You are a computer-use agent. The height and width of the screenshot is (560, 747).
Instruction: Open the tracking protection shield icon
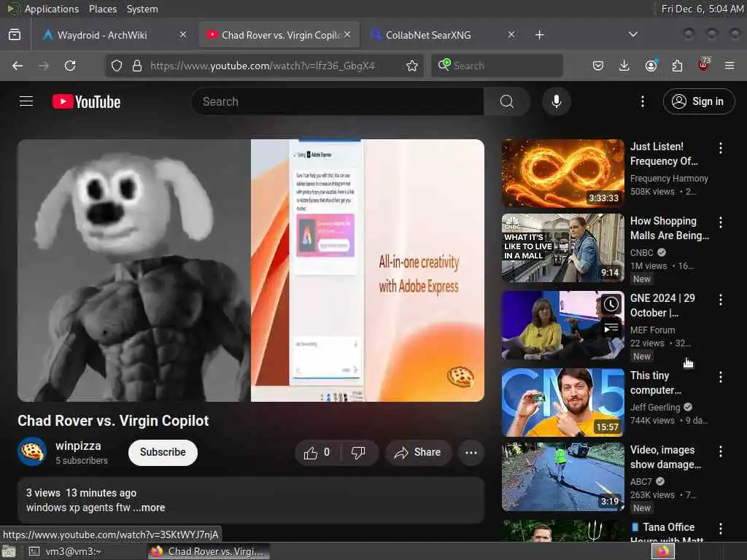(117, 66)
